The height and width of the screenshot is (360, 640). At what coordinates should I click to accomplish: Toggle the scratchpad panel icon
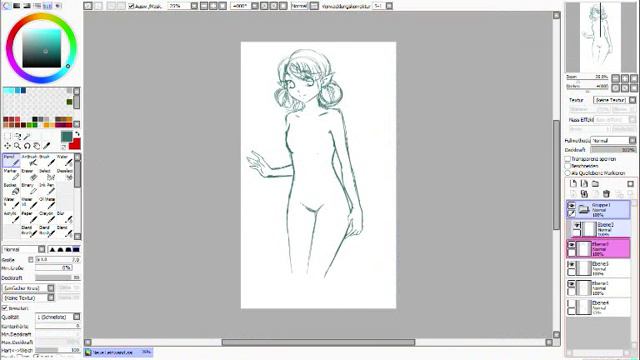click(x=58, y=6)
